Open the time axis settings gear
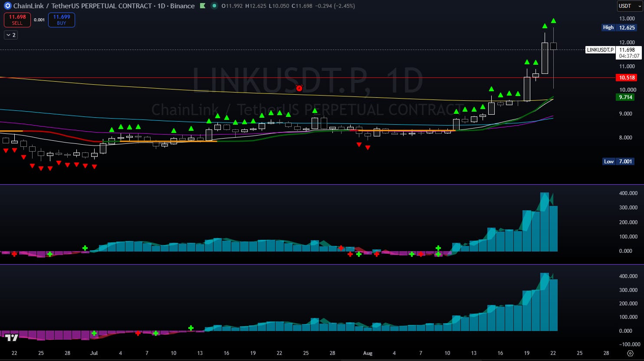 631,353
